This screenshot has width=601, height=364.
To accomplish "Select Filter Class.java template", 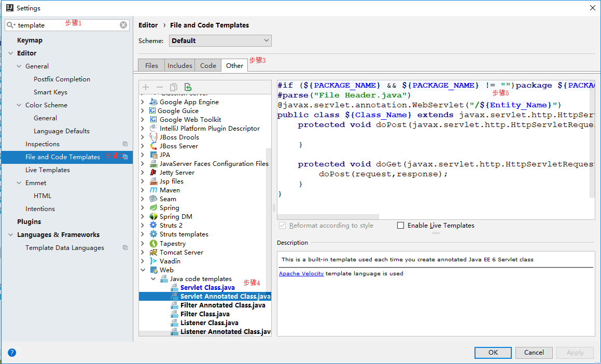I will coord(205,314).
